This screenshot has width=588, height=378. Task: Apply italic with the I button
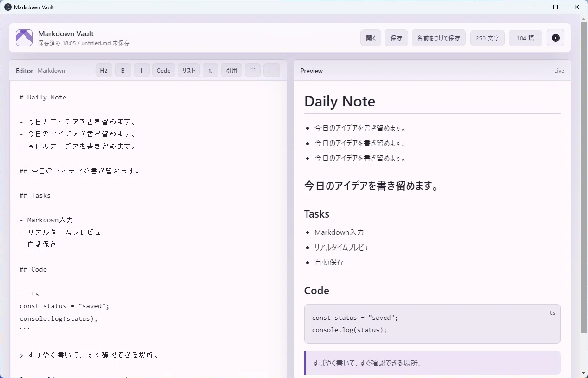tap(142, 71)
